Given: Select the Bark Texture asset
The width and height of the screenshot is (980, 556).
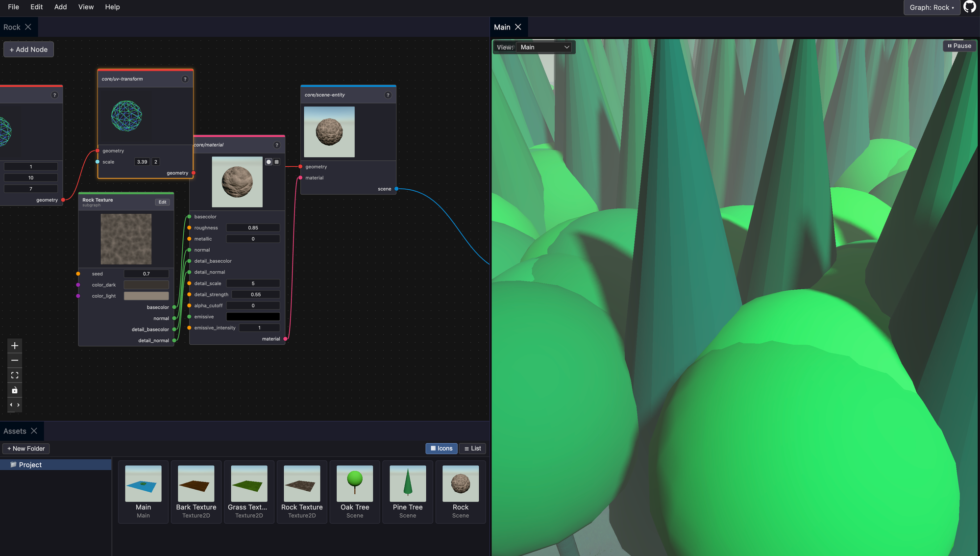Looking at the screenshot, I should tap(196, 492).
